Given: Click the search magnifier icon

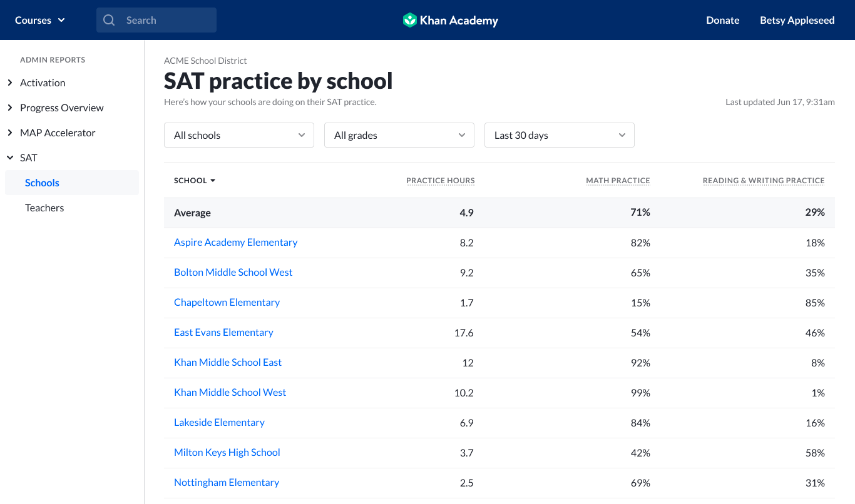Looking at the screenshot, I should [109, 20].
